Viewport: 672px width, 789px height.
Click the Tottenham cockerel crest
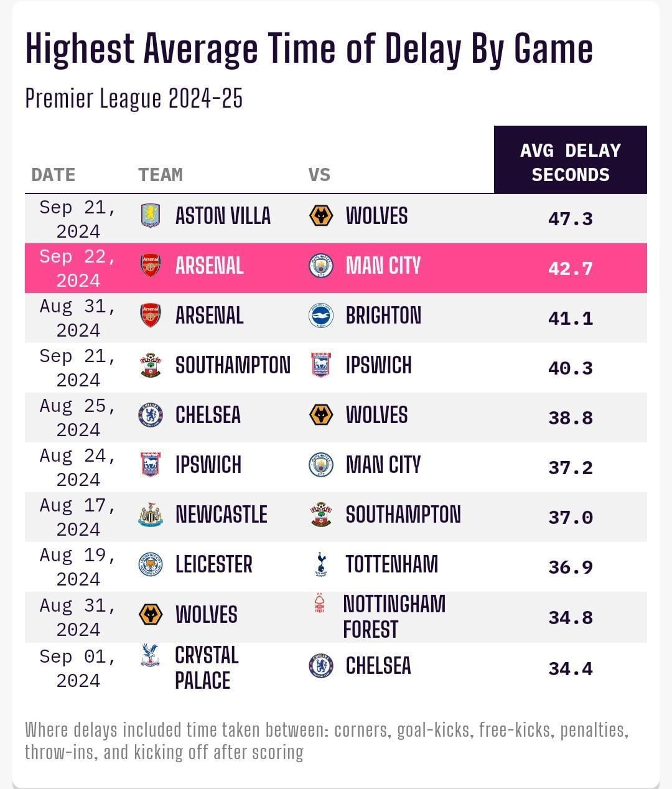[x=320, y=564]
